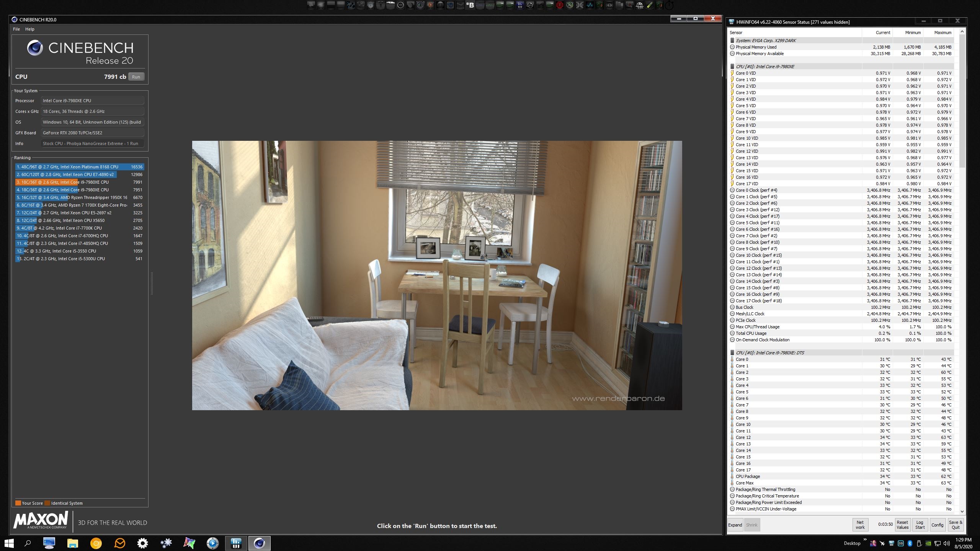The height and width of the screenshot is (551, 980).
Task: Select the Xeon Platinum 8168 ranking entry
Action: click(x=80, y=167)
